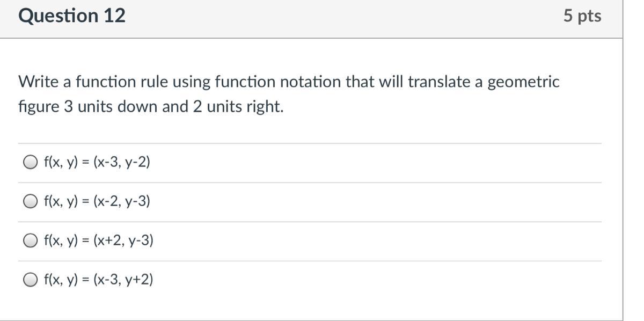Viewport: 644px width, 321px height.
Task: Choose the radio option for (x-2, y-3)
Action: [x=31, y=201]
